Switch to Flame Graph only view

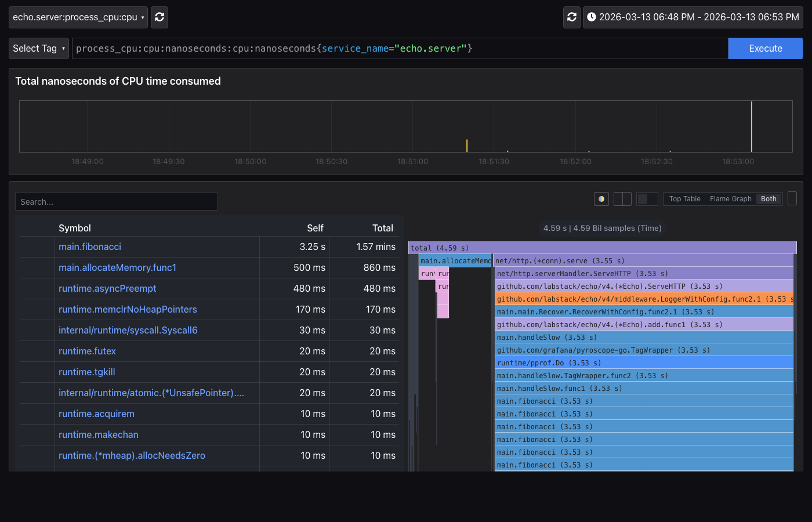pyautogui.click(x=730, y=198)
